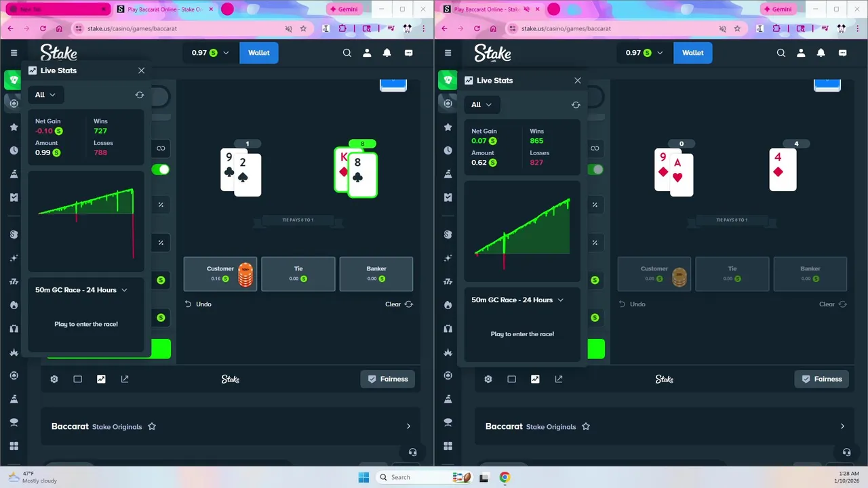Viewport: 868px width, 488px height.
Task: Open game settings gear in left window
Action: tap(54, 380)
